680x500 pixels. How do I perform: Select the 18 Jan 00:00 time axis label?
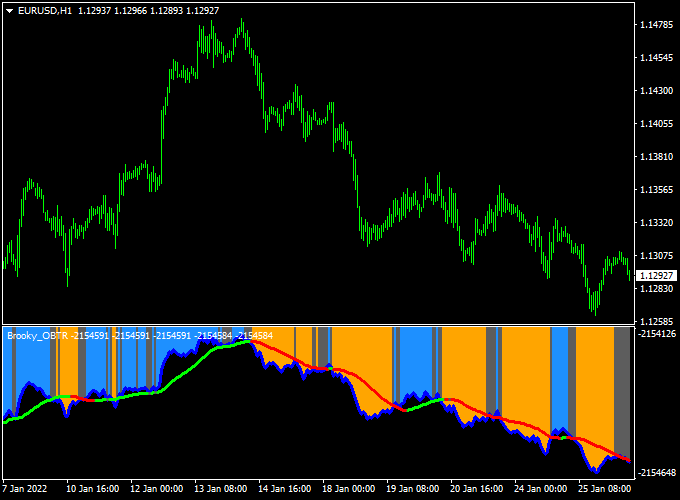pyautogui.click(x=349, y=489)
